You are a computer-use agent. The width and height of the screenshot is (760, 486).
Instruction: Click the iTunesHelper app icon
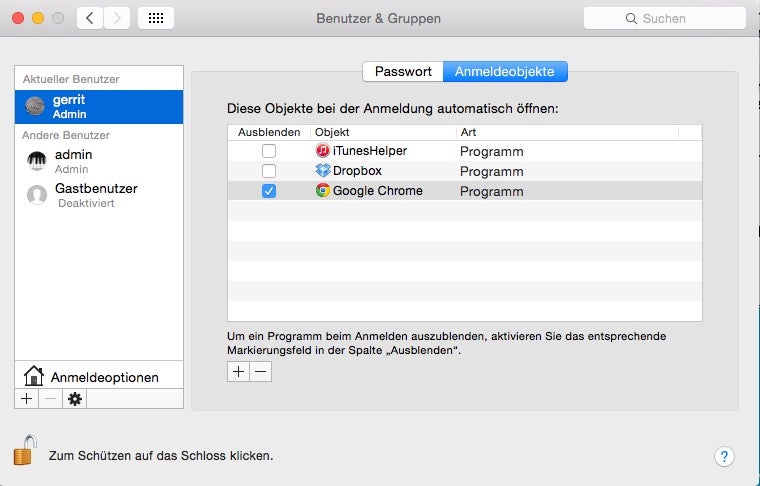pos(322,151)
